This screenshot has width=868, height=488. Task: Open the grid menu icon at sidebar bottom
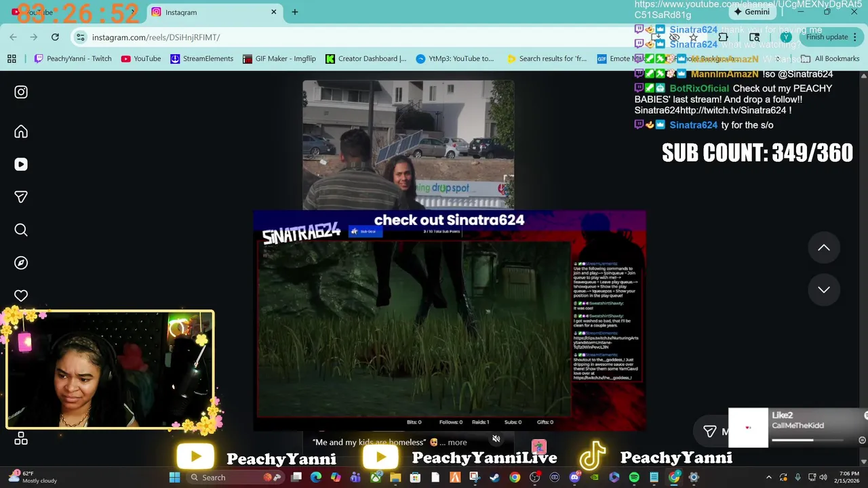[21, 439]
